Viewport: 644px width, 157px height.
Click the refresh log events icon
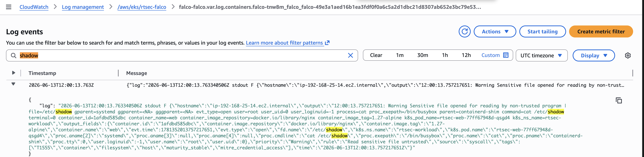(465, 32)
